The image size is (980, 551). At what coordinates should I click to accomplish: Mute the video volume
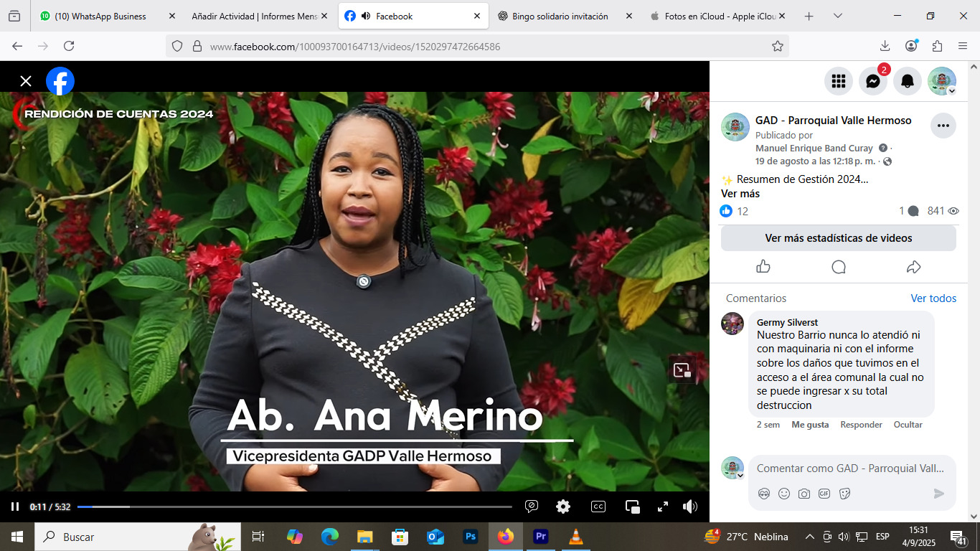pyautogui.click(x=690, y=507)
